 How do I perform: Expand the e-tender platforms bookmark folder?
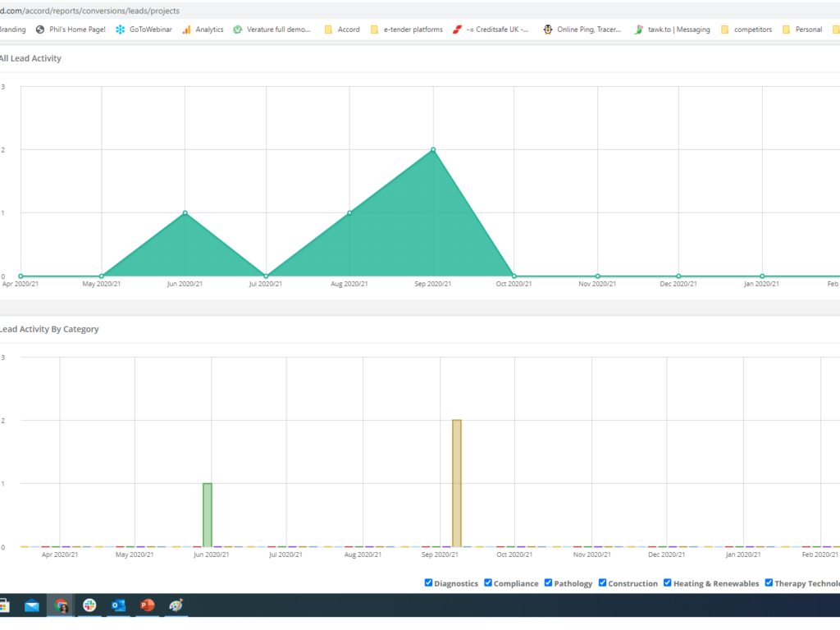[x=406, y=30]
